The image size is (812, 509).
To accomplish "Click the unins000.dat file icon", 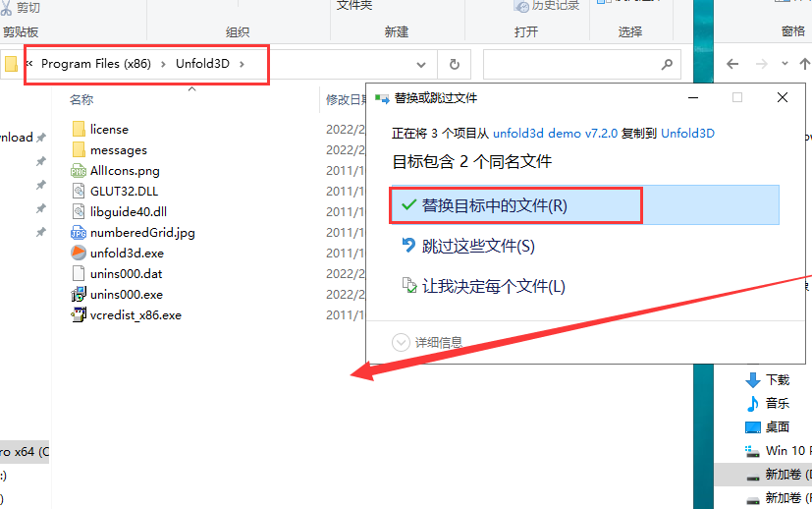I will (x=79, y=274).
